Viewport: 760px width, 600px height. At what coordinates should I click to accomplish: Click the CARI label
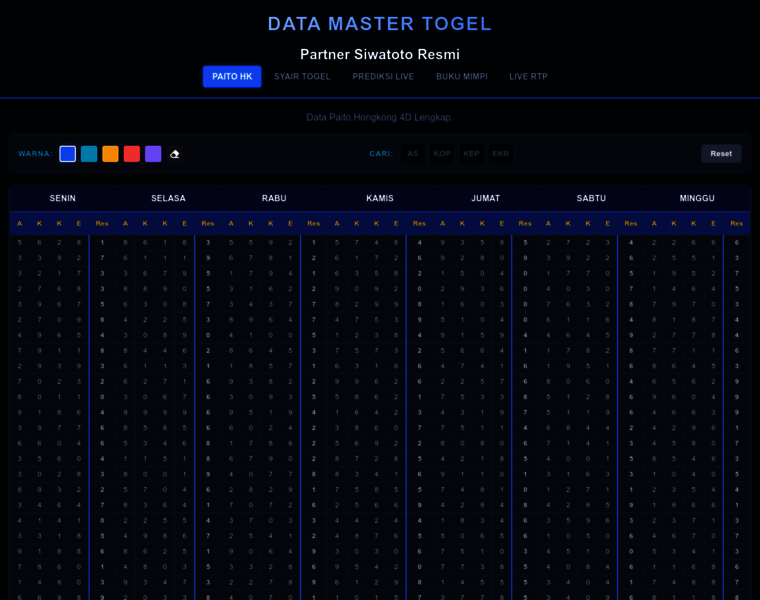tap(381, 154)
